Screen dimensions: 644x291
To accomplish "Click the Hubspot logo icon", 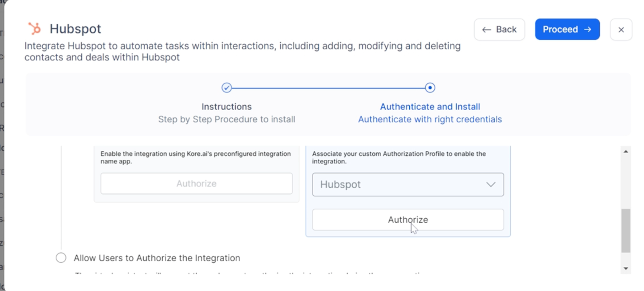I will tap(35, 29).
